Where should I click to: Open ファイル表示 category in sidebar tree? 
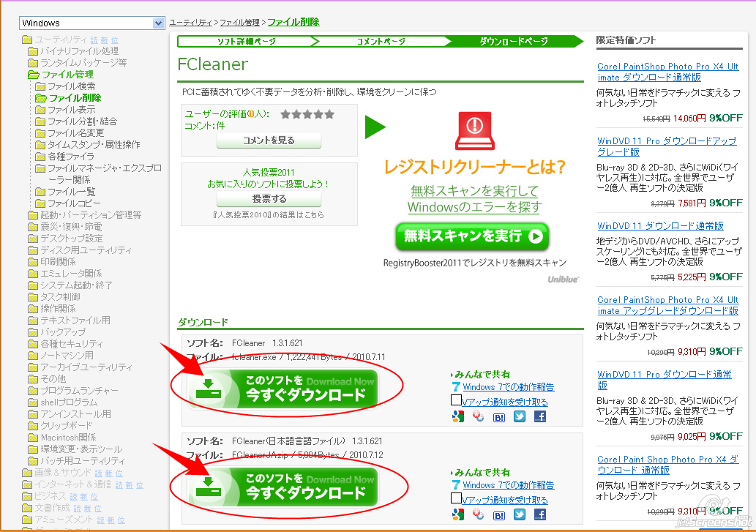(x=72, y=110)
